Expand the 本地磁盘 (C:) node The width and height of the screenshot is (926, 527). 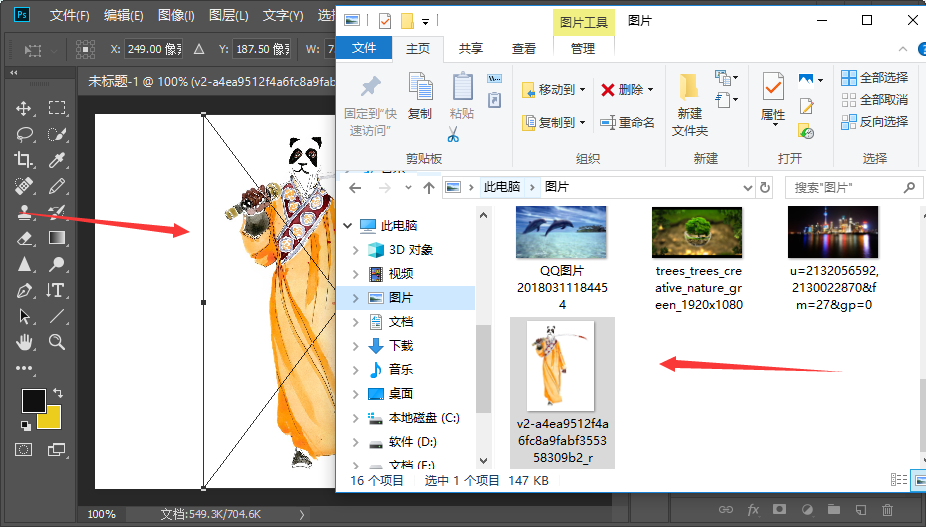click(x=355, y=418)
